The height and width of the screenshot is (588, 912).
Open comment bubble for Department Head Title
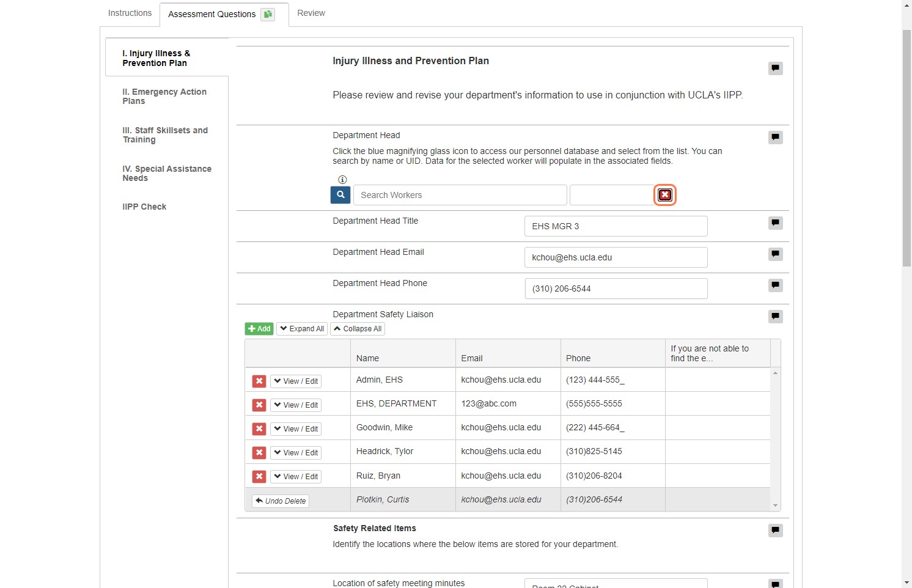click(x=775, y=222)
